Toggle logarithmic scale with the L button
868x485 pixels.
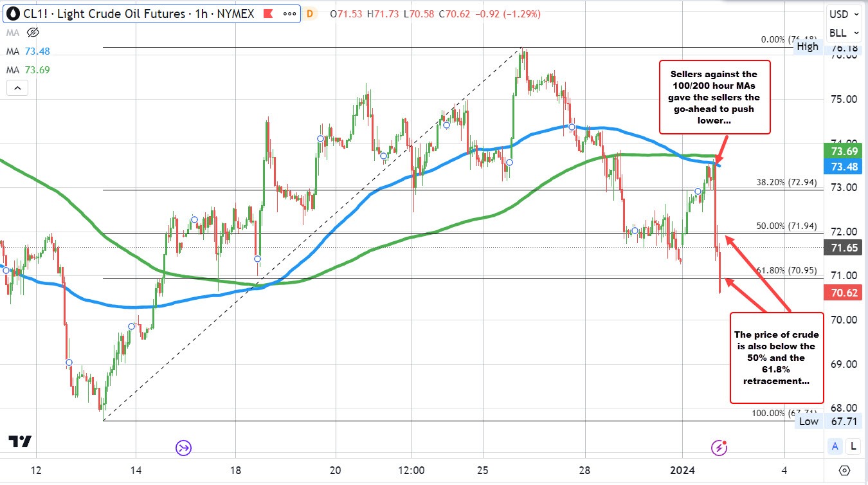(x=853, y=446)
